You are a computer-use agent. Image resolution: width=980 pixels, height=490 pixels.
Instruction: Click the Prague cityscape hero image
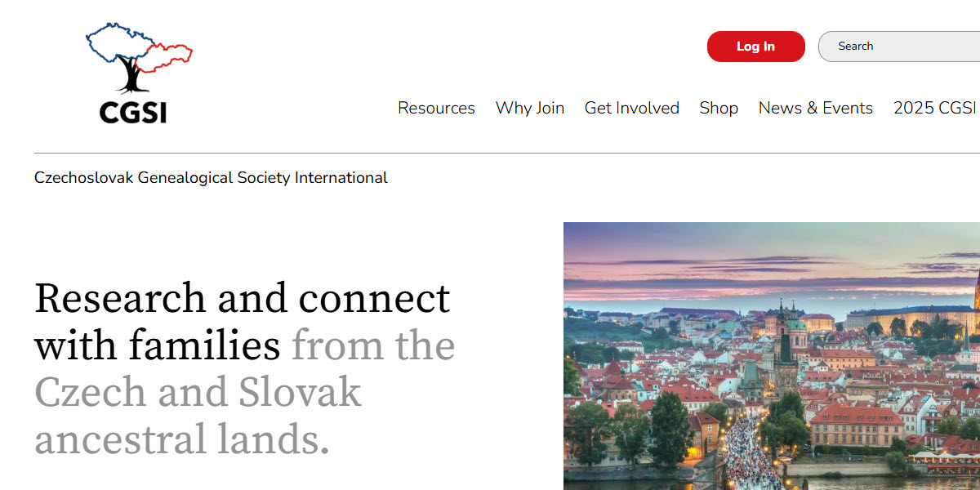point(768,351)
